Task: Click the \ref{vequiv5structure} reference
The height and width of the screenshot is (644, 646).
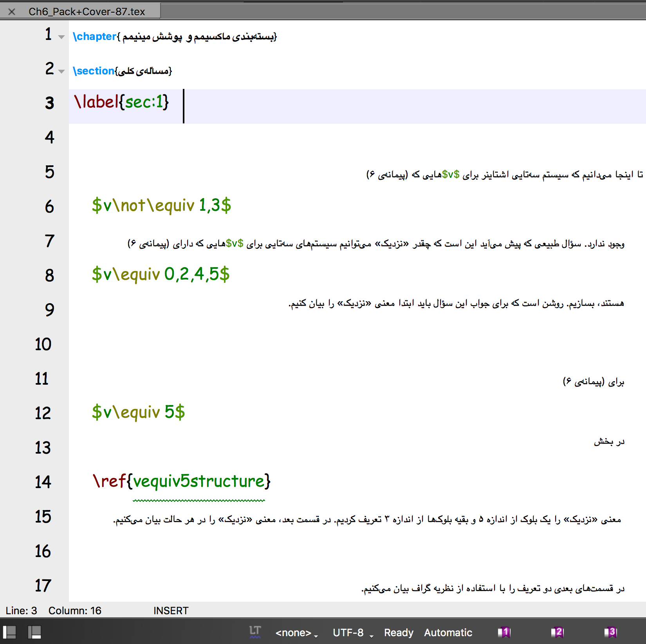Action: 182,481
